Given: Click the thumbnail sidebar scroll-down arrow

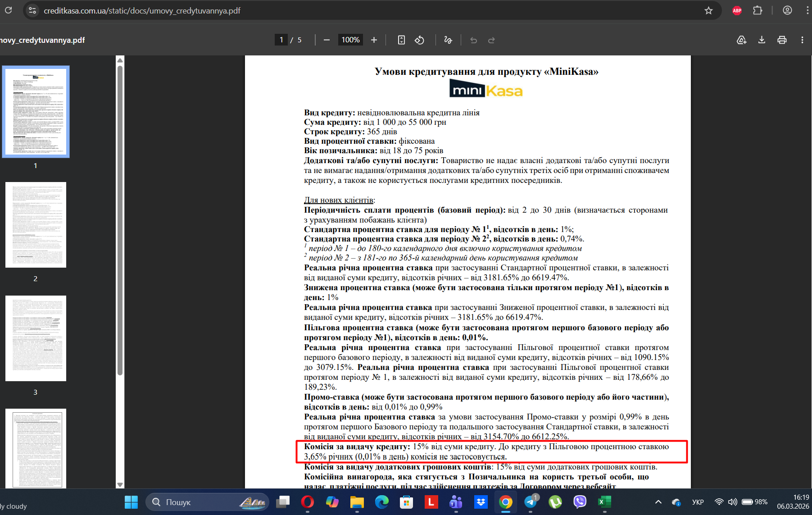Looking at the screenshot, I should (120, 484).
